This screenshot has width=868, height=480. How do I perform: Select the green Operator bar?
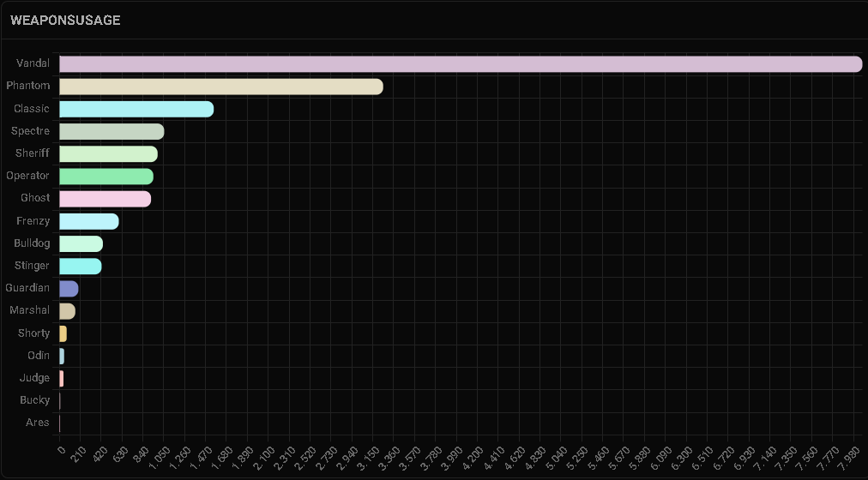tap(105, 176)
